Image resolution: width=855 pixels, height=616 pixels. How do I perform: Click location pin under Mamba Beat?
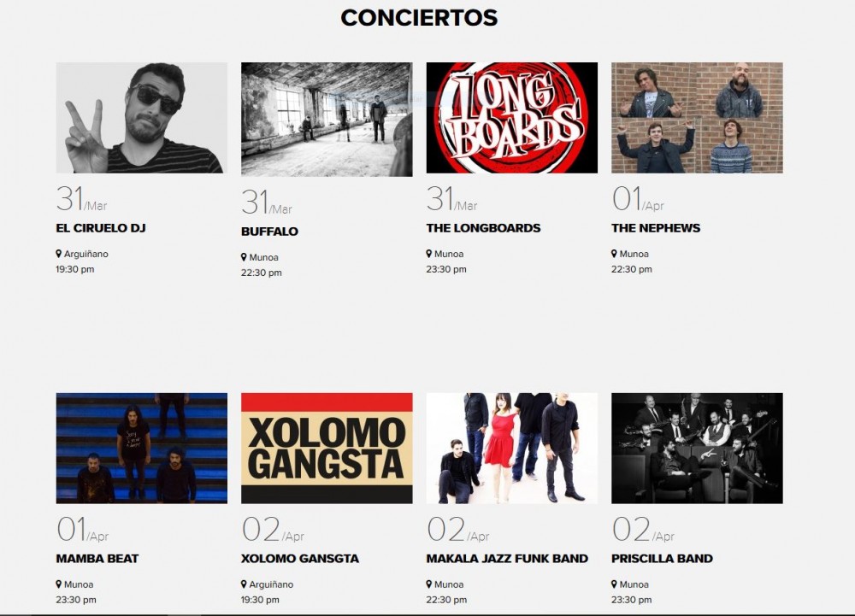(59, 584)
